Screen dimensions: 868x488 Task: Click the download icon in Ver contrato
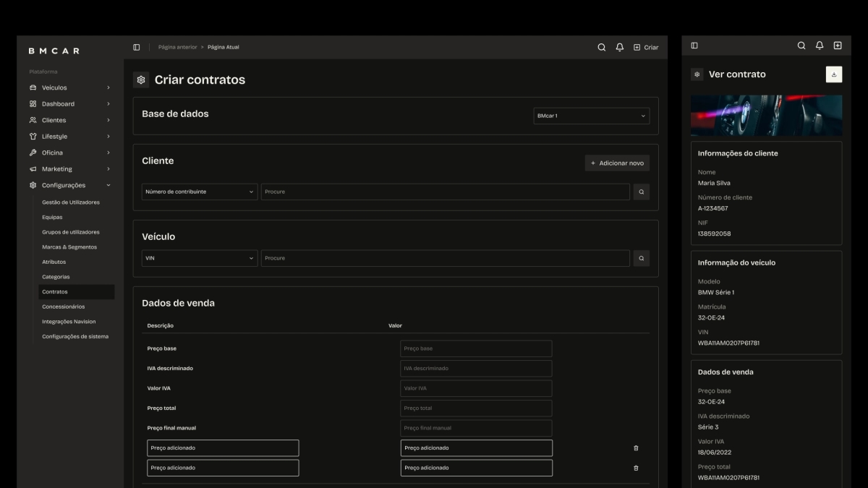click(834, 74)
